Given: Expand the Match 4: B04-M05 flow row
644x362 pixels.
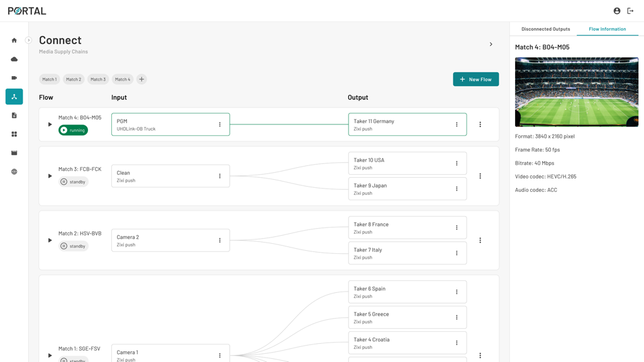Looking at the screenshot, I should click(x=50, y=124).
